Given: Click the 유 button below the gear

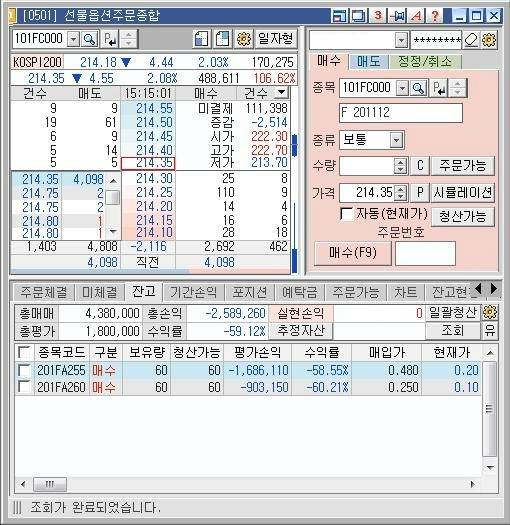Looking at the screenshot, I should tap(490, 331).
